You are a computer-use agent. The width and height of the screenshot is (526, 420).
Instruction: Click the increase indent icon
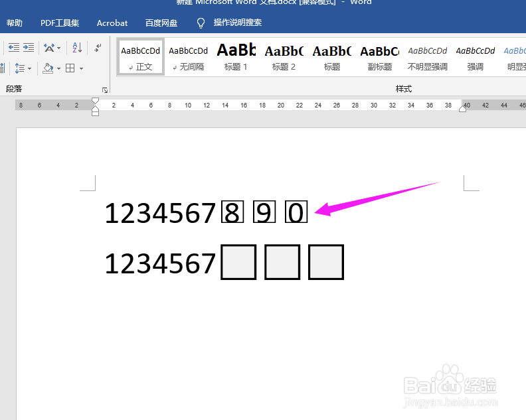pyautogui.click(x=29, y=48)
